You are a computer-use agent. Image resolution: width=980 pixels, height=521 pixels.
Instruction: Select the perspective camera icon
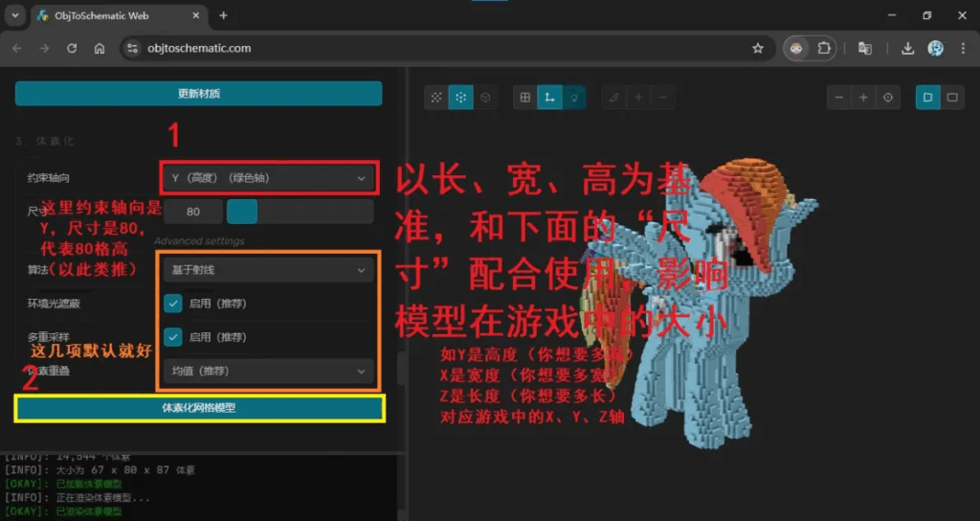point(928,98)
